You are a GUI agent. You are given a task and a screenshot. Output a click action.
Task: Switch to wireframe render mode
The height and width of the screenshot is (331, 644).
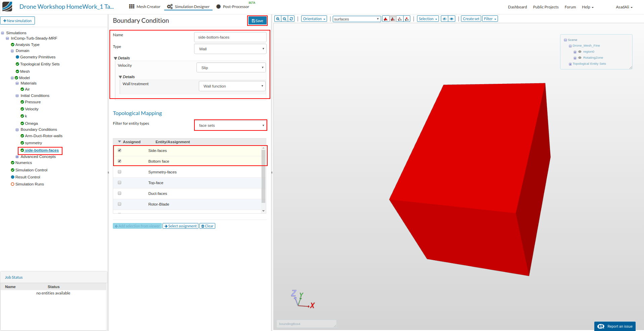[400, 19]
